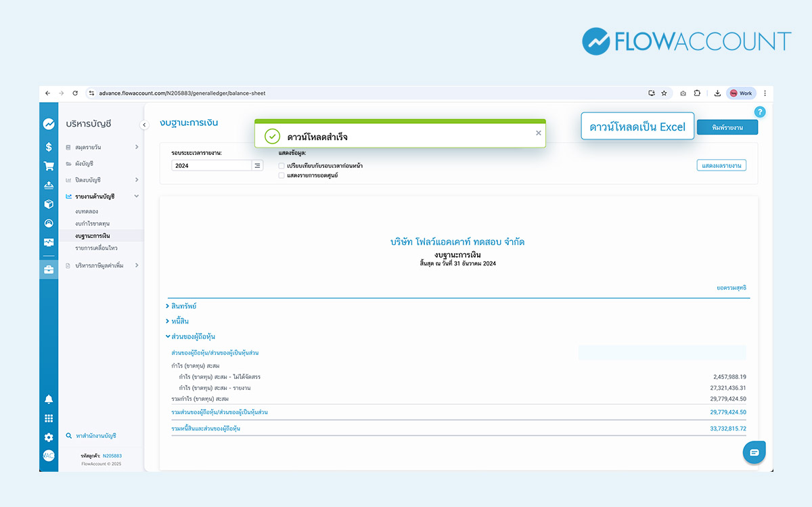Open notifications bell icon

(x=49, y=399)
